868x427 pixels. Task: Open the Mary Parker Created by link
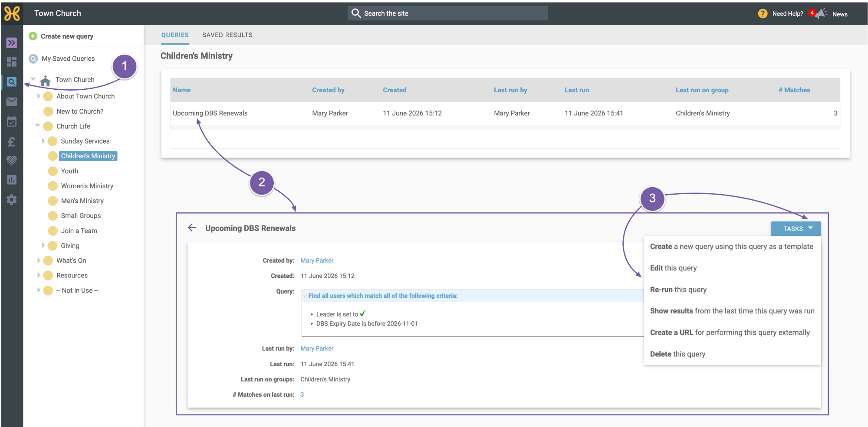pos(317,261)
